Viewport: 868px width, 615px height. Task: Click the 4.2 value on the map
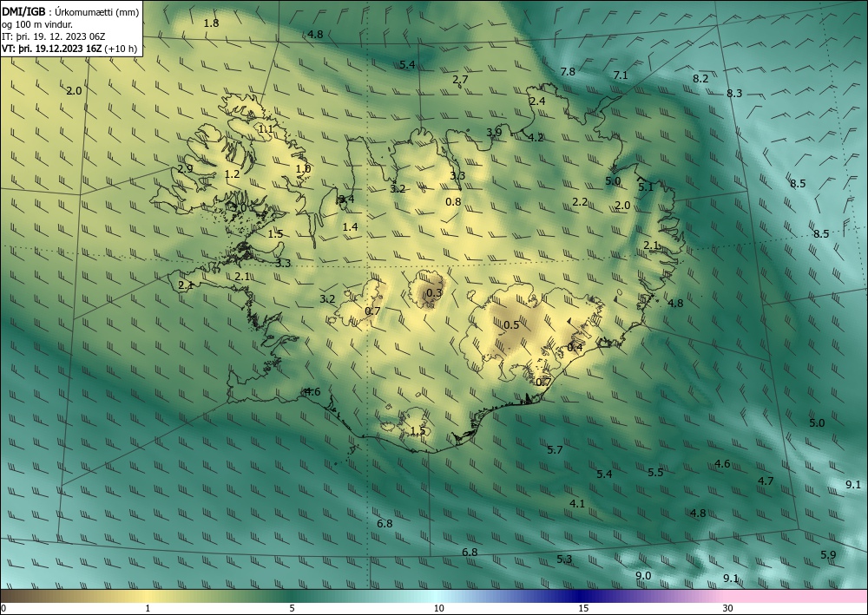[x=536, y=138]
